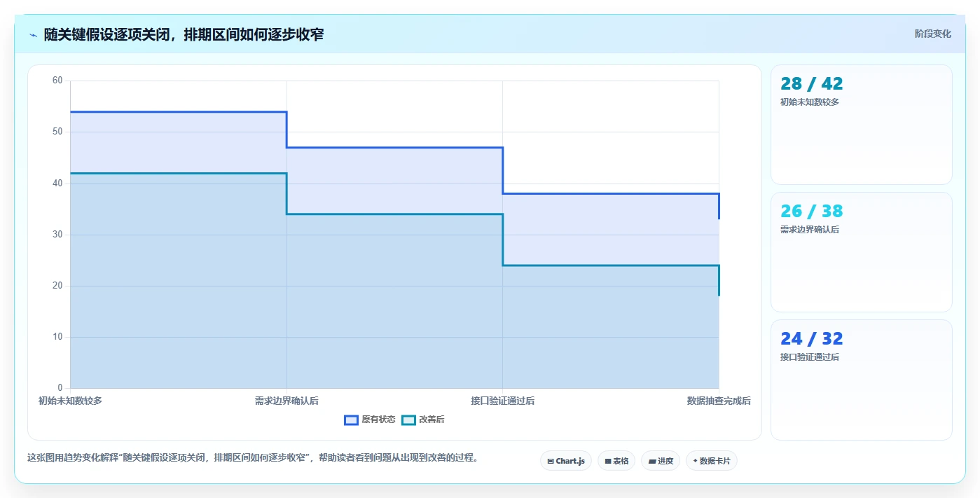Click the lightning icon beside the title
Image resolution: width=980 pixels, height=498 pixels.
click(x=33, y=35)
